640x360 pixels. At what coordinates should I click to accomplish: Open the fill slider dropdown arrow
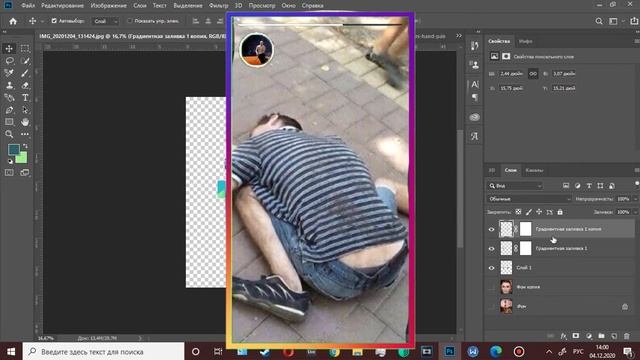click(x=635, y=212)
